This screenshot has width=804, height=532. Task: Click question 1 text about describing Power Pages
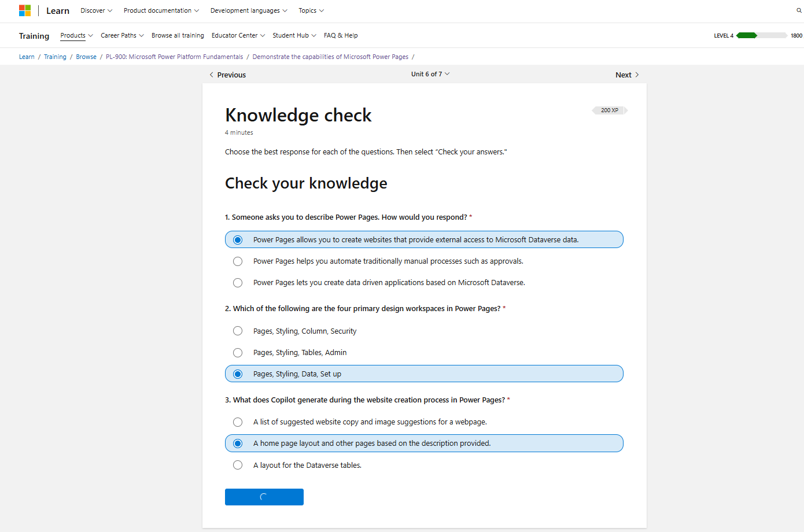(346, 217)
